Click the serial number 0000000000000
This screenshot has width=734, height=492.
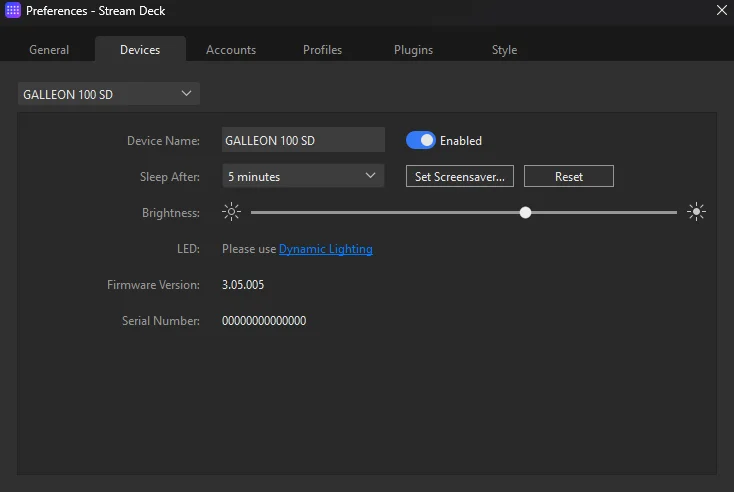click(264, 321)
